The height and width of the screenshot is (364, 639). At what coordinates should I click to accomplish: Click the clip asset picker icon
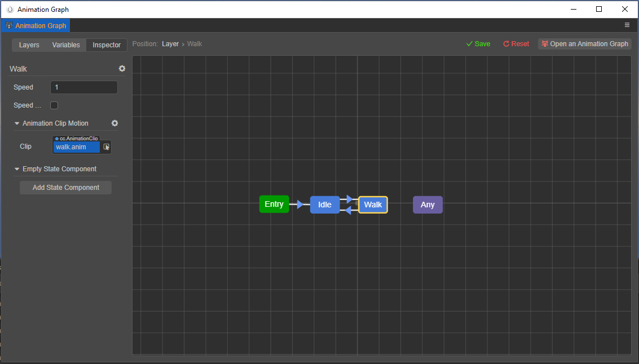point(107,147)
